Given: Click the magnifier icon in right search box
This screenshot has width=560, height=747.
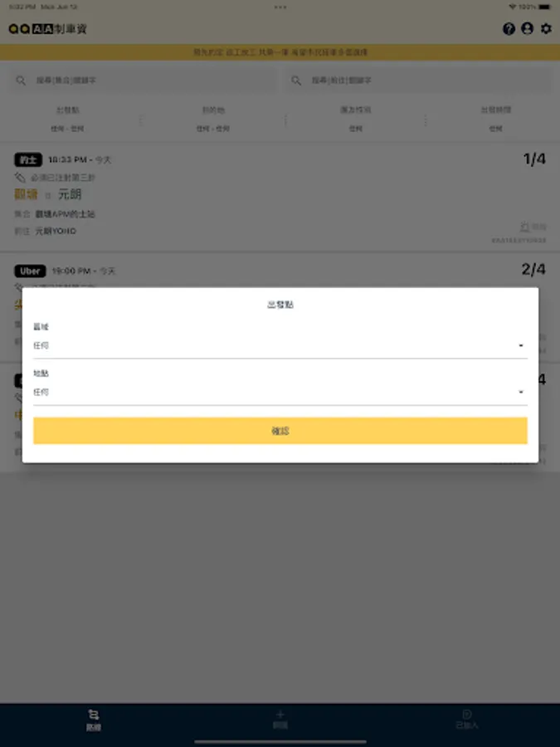Looking at the screenshot, I should point(296,81).
